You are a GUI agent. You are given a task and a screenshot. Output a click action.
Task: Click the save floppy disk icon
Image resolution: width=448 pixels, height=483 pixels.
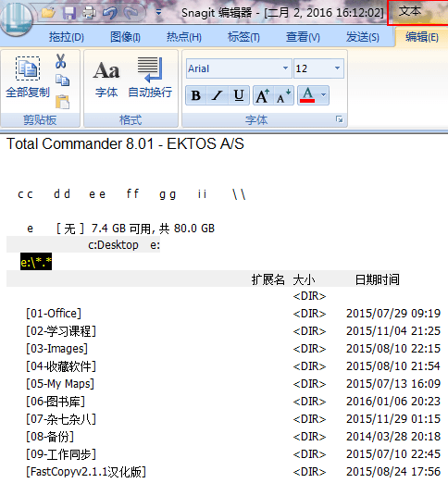tap(68, 13)
